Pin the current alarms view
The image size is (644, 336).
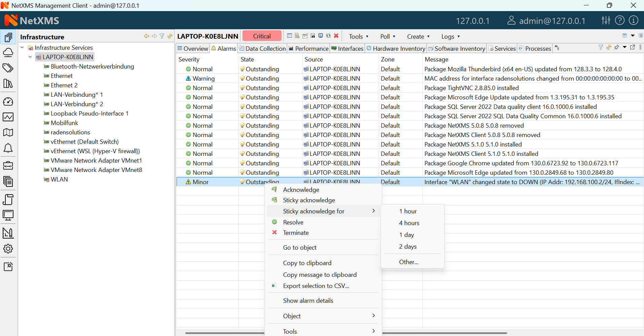tap(616, 48)
